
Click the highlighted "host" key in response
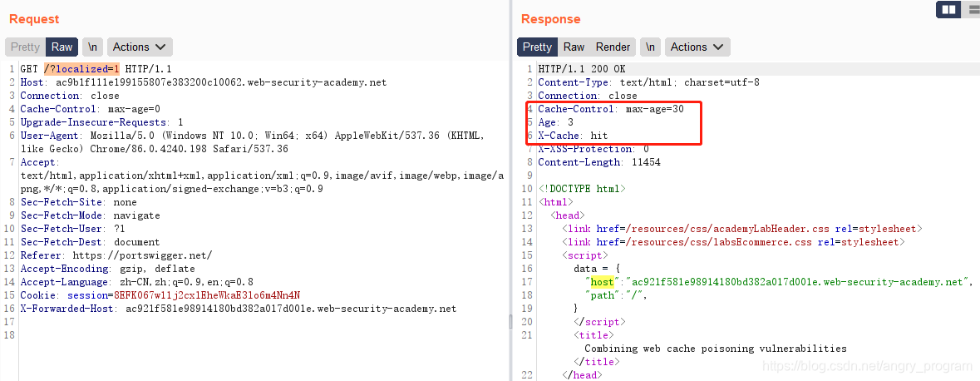coord(603,282)
